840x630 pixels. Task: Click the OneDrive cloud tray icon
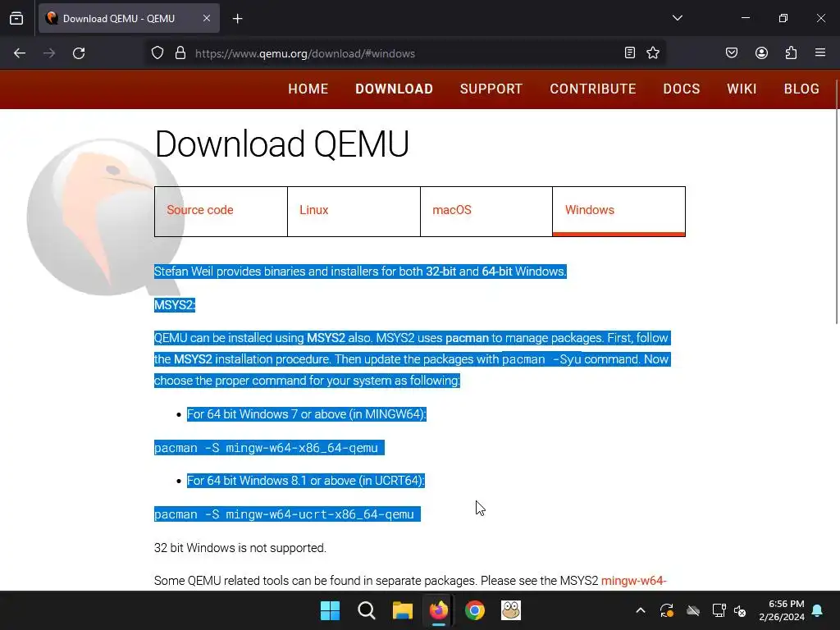693,610
